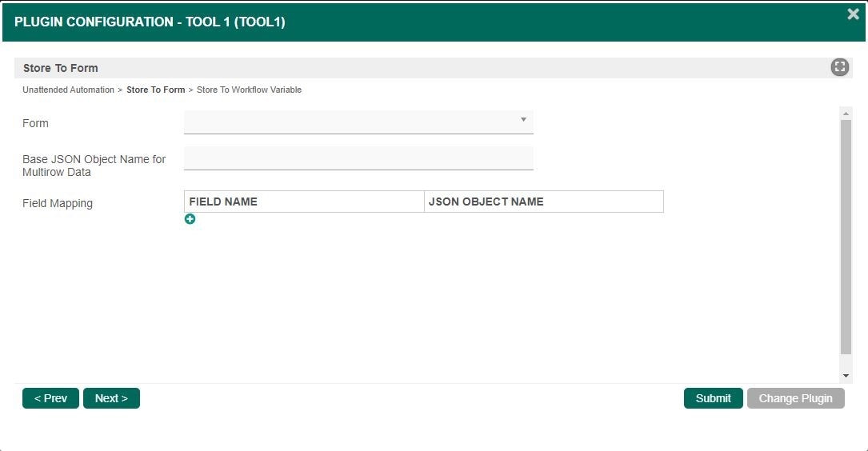This screenshot has height=451, width=868.
Task: Click the scrollbar up arrow
Action: tap(846, 114)
